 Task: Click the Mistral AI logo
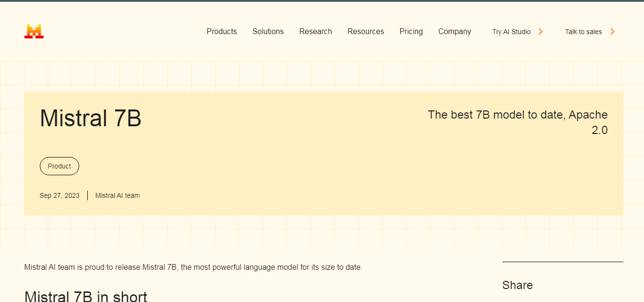click(34, 31)
